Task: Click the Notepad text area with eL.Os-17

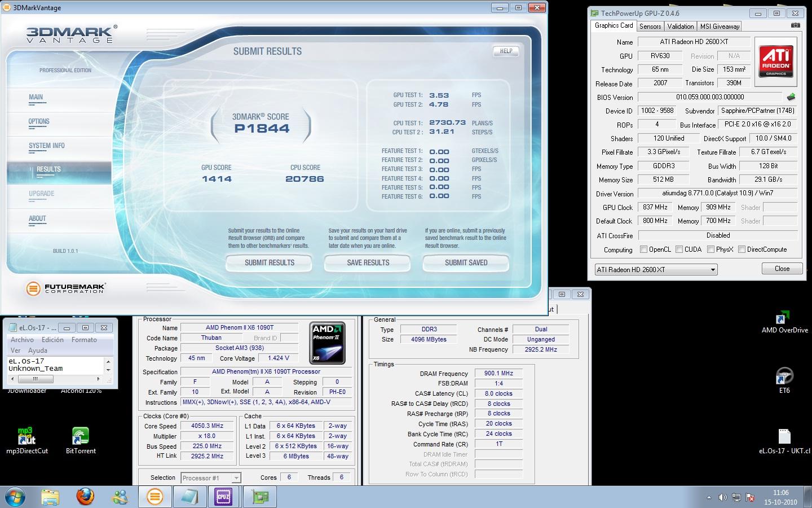Action: [x=56, y=365]
